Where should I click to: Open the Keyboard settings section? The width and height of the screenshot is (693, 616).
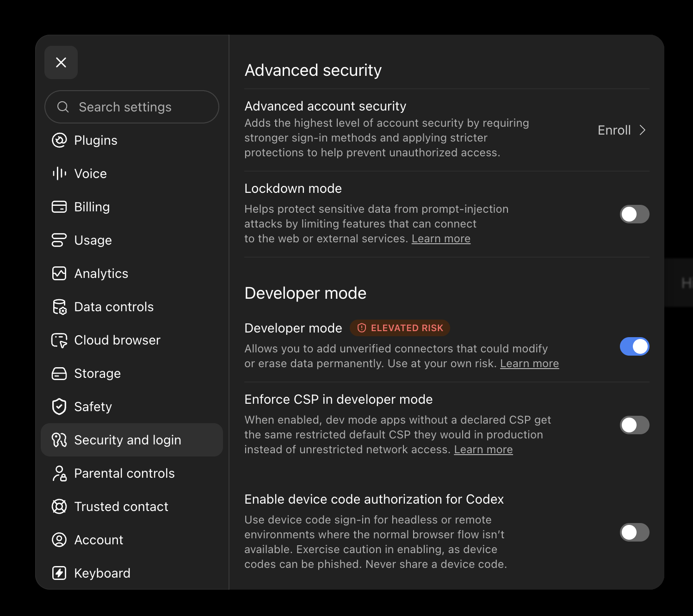coord(132,573)
